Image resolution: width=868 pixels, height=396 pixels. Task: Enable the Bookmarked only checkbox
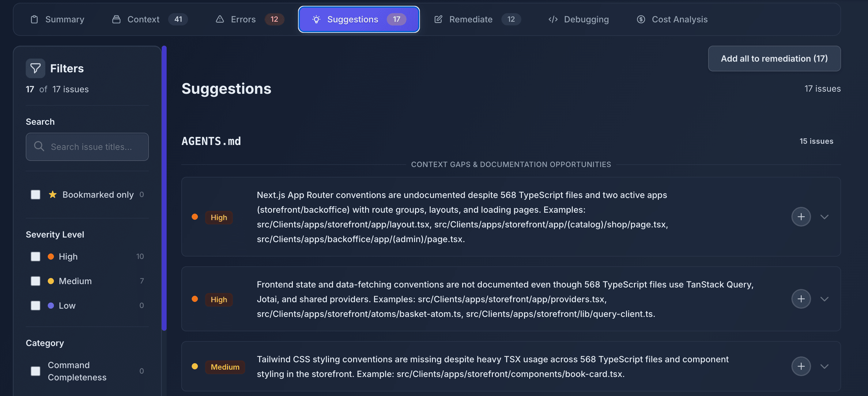click(35, 194)
